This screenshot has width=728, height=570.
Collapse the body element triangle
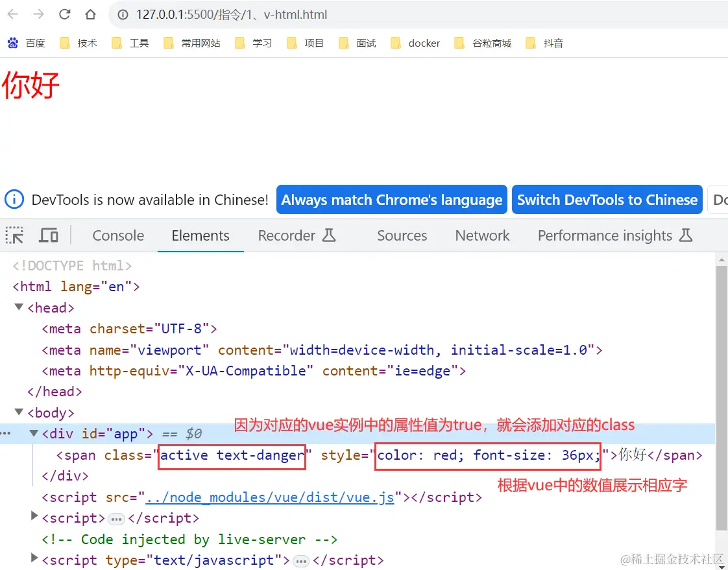tap(19, 412)
